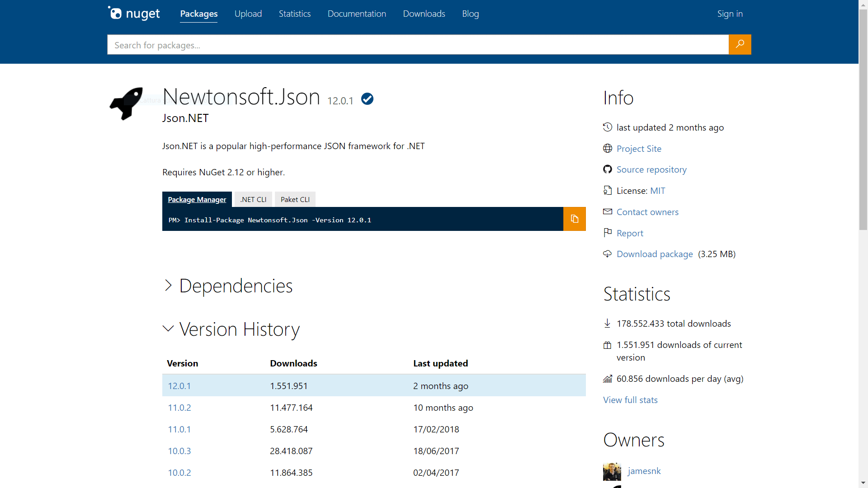
Task: Open the MIT license link
Action: pyautogui.click(x=658, y=190)
